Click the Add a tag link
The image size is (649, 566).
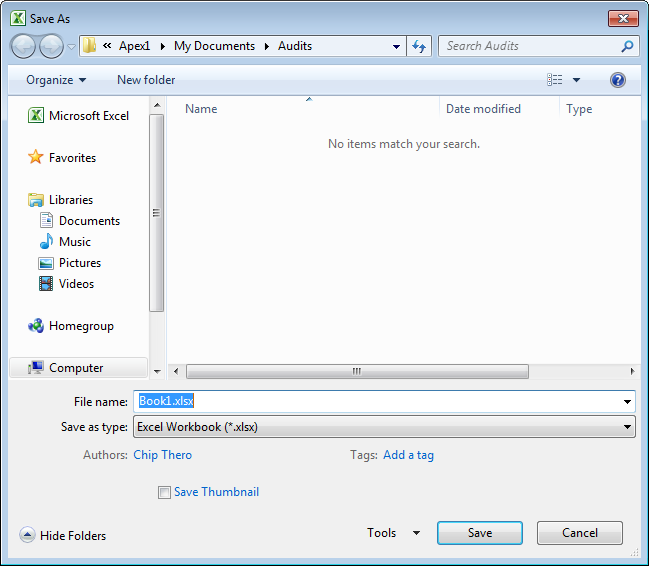click(408, 455)
